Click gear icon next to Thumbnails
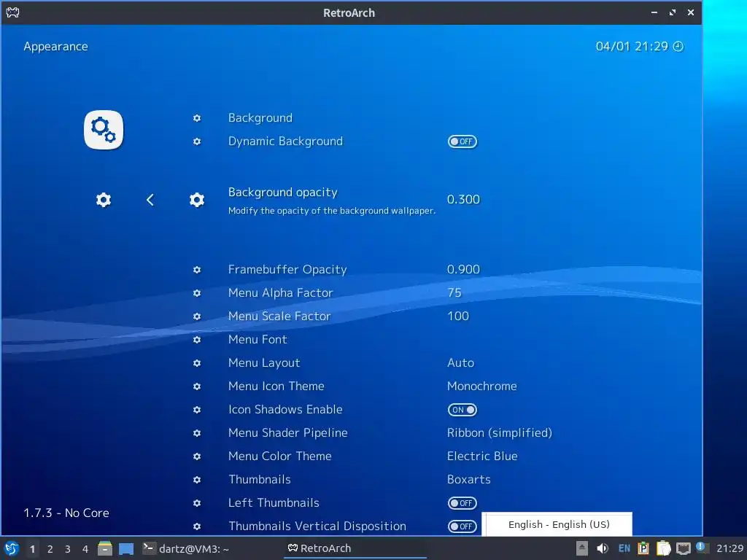Screen dimensions: 747x560 (x=197, y=480)
